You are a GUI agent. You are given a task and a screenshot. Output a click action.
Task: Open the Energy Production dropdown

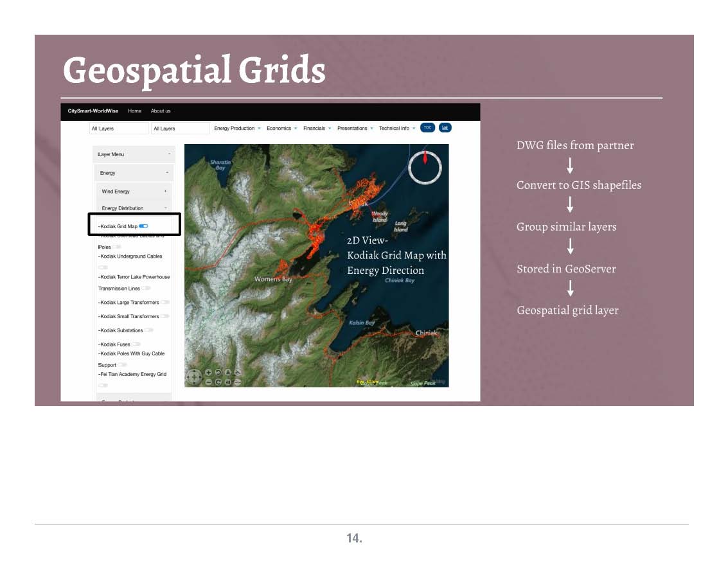point(237,129)
